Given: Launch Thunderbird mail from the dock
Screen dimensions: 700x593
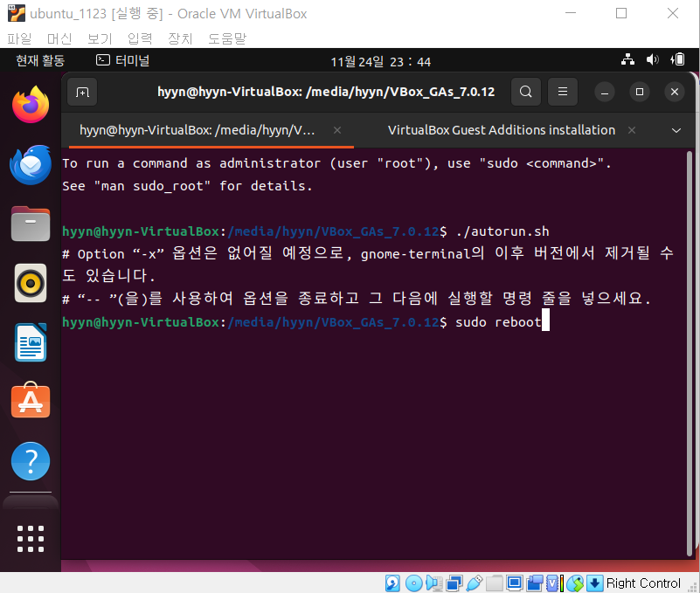Looking at the screenshot, I should [31, 165].
